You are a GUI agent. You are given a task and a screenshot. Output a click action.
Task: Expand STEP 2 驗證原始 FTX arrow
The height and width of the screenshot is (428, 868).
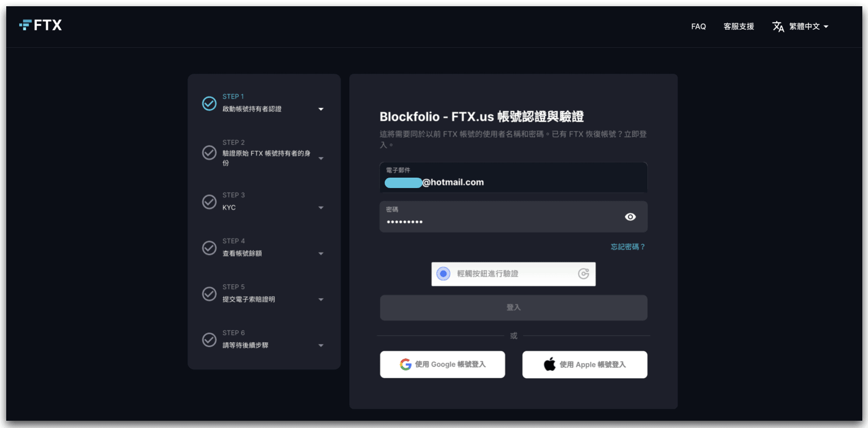(321, 158)
